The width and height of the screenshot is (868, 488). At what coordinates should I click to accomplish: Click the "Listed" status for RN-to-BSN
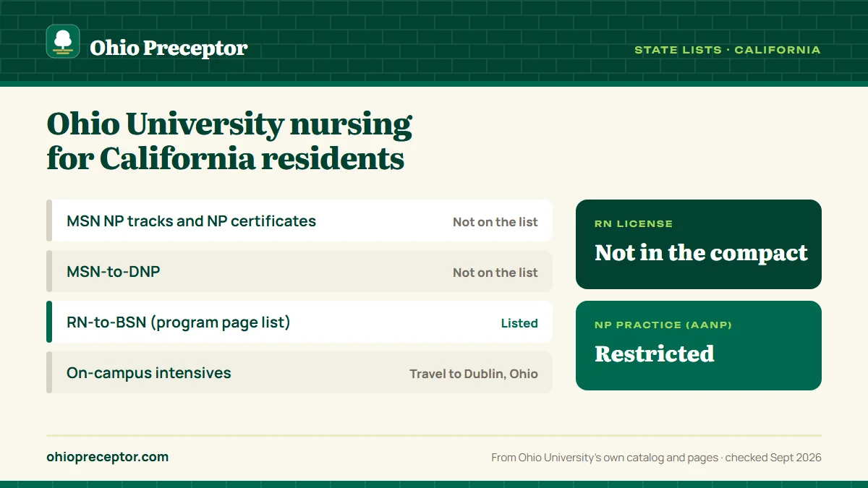tap(519, 323)
